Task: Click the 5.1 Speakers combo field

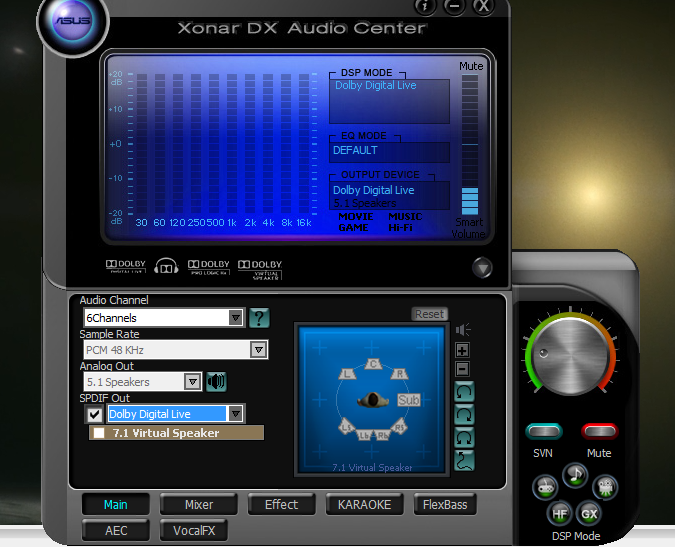Action: point(142,382)
